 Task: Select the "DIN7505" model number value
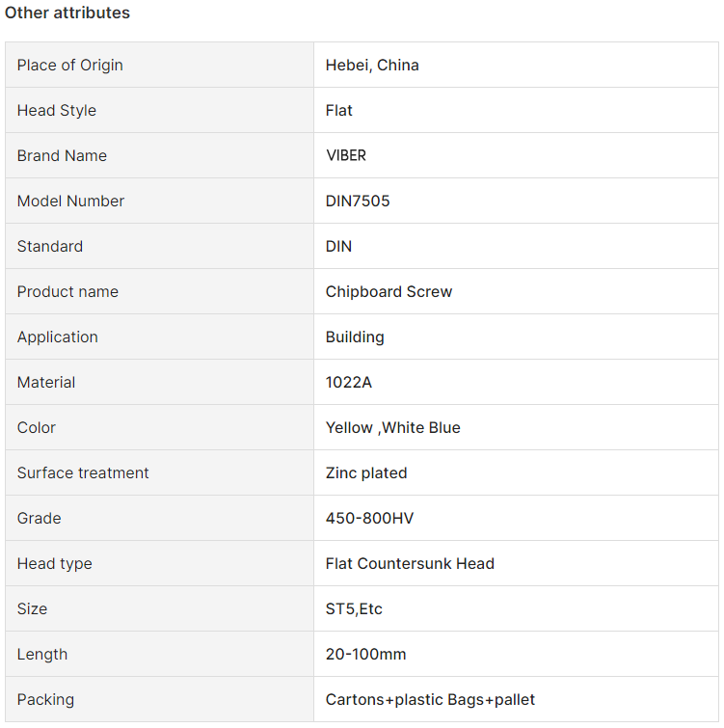[x=358, y=201]
